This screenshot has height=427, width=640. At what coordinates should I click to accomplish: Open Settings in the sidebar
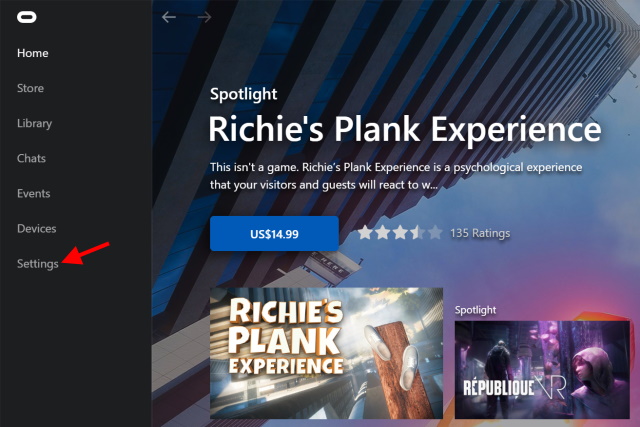pyautogui.click(x=38, y=264)
